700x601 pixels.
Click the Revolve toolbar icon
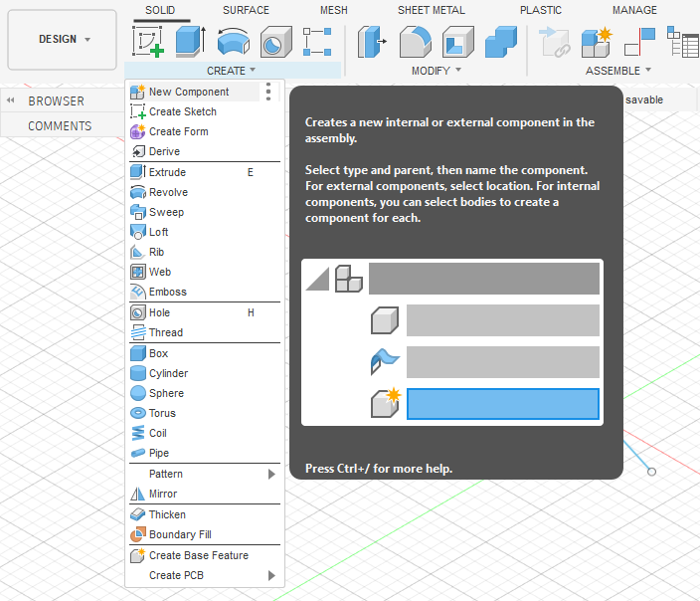[x=234, y=42]
